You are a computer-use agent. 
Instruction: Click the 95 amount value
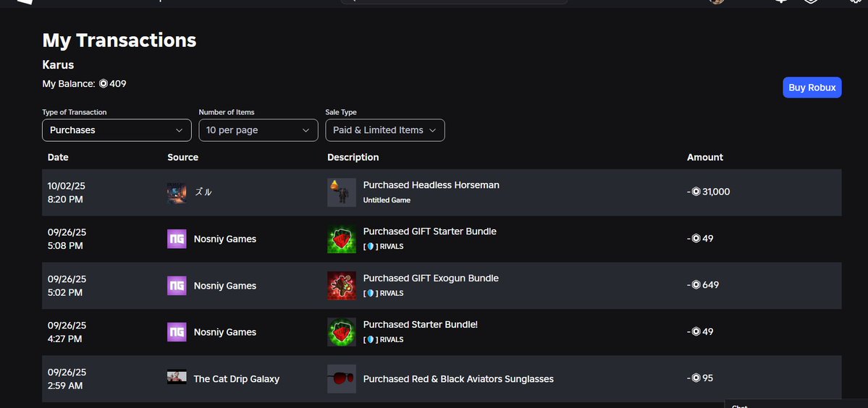(x=707, y=378)
